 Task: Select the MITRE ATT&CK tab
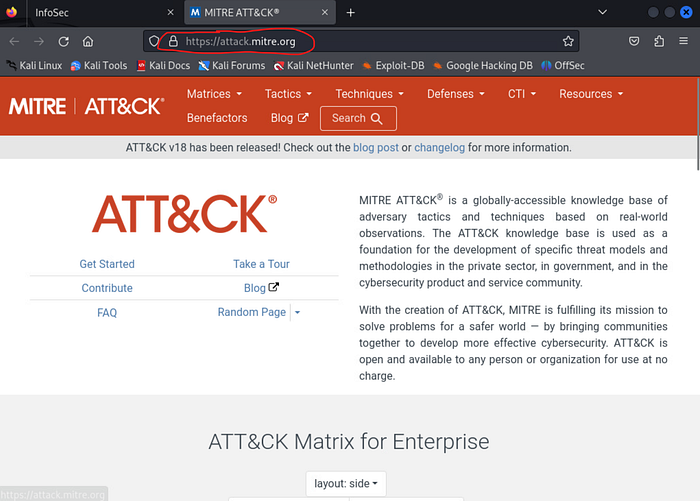(260, 13)
